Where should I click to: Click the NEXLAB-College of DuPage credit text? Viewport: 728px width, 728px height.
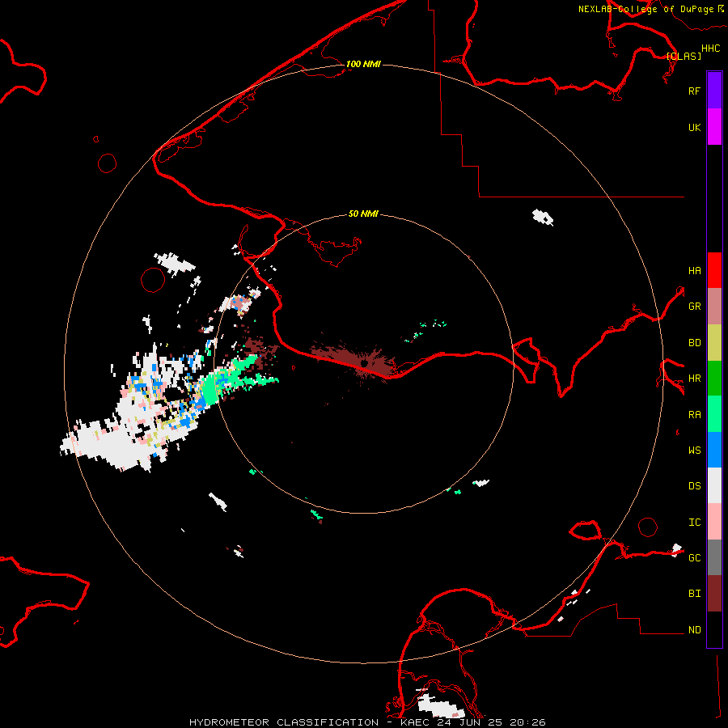coord(650,9)
